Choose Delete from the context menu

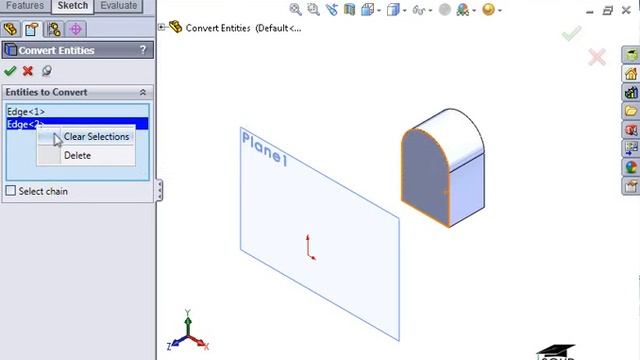pos(86,156)
